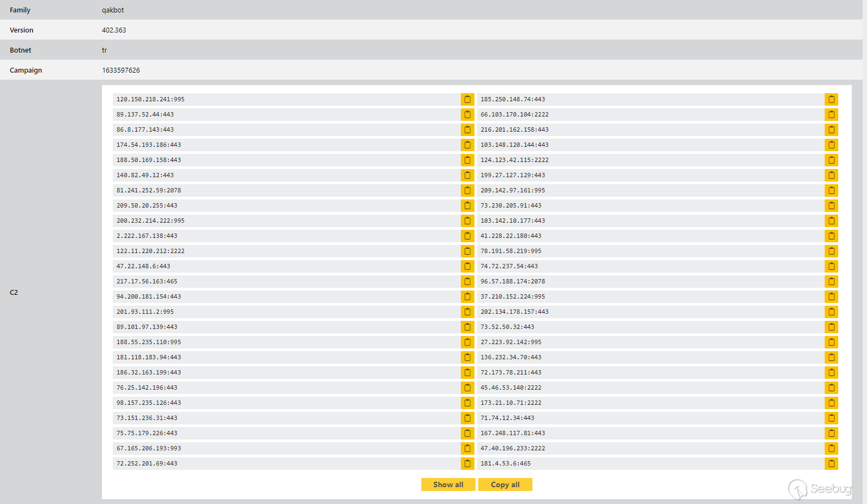The width and height of the screenshot is (867, 504).
Task: Copy the 66.103.170.104:2222 address
Action: [x=831, y=114]
